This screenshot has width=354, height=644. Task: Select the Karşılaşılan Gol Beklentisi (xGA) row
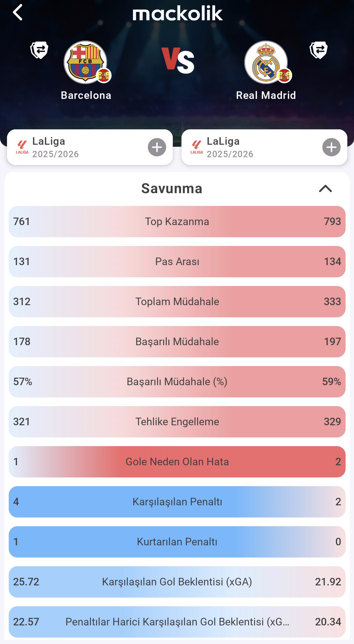(177, 582)
